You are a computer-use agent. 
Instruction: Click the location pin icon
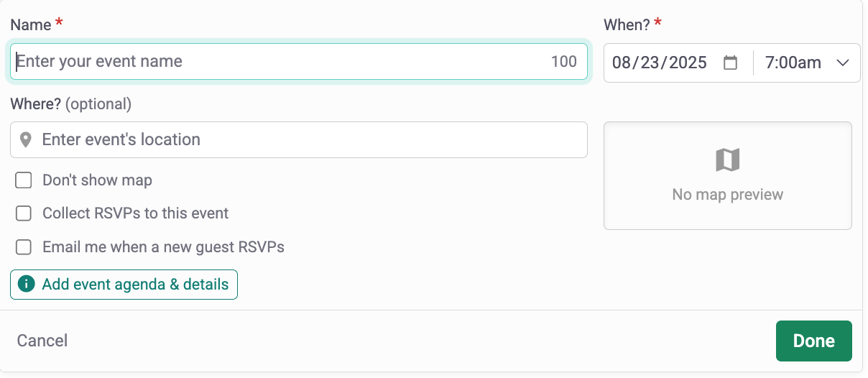(26, 139)
